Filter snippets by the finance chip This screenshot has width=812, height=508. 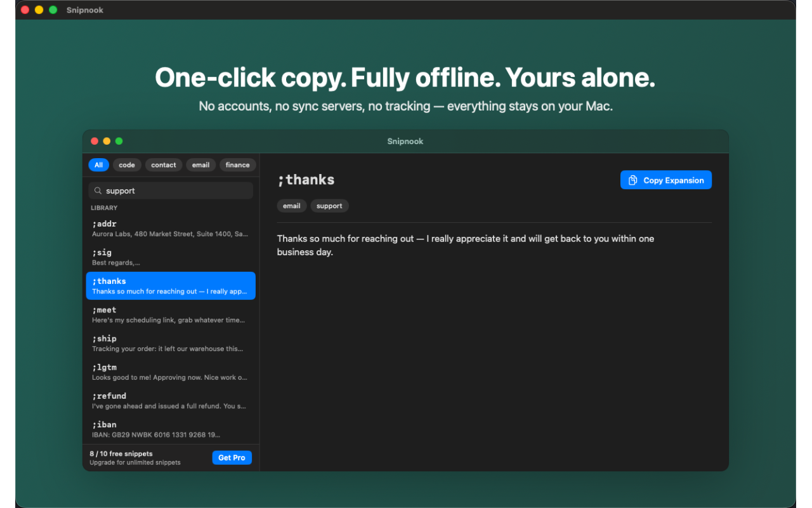pyautogui.click(x=238, y=165)
